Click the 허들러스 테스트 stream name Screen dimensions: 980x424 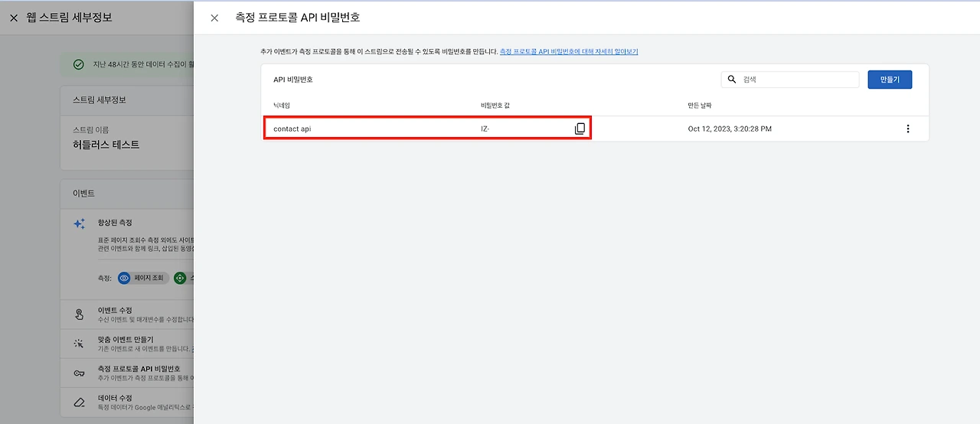[x=106, y=145]
